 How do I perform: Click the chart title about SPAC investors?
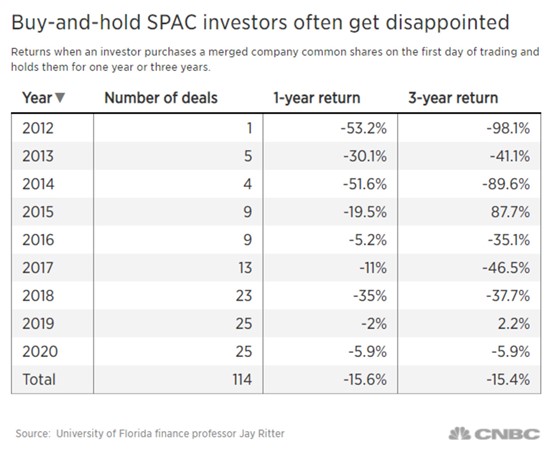coord(260,23)
